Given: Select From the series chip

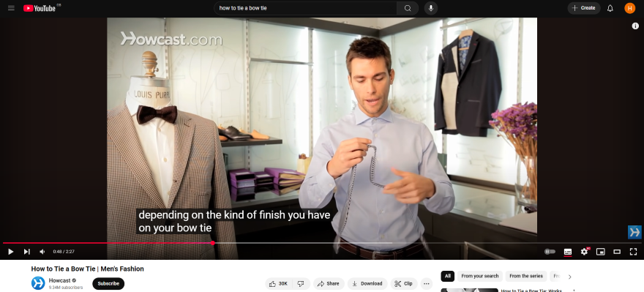Looking at the screenshot, I should [526, 276].
